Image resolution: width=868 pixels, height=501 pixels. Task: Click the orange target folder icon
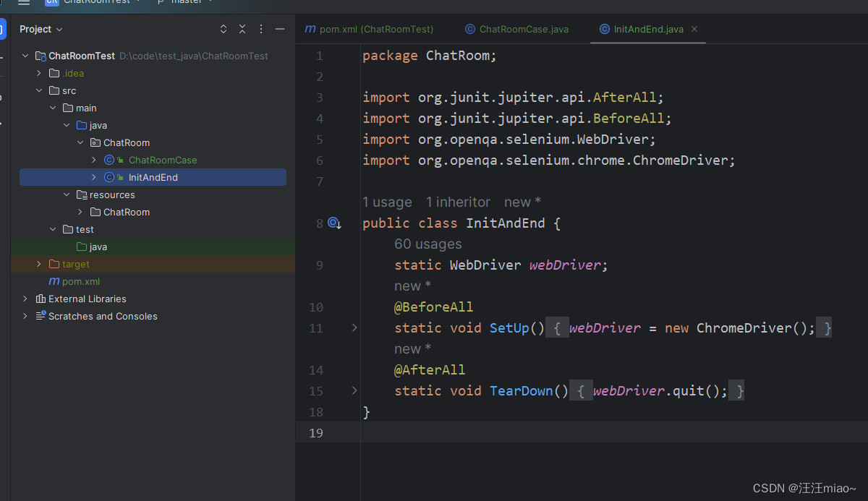tap(54, 264)
